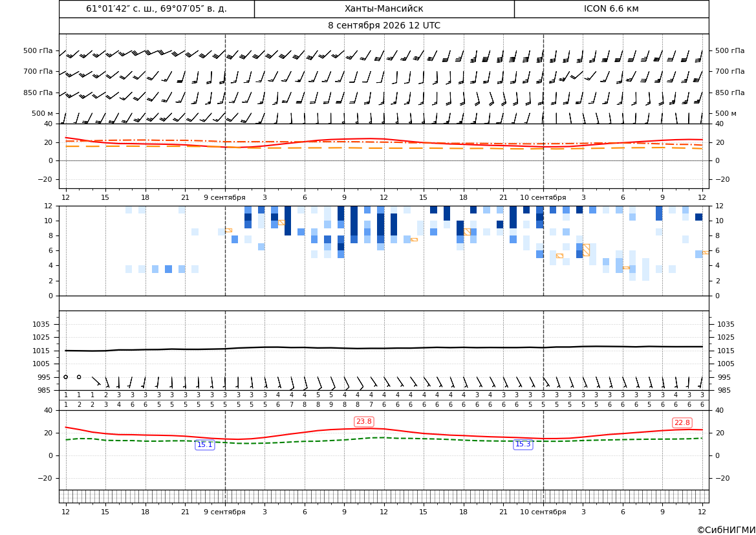
Task: Click the first calm-wind circle symbol
Action: [65, 377]
